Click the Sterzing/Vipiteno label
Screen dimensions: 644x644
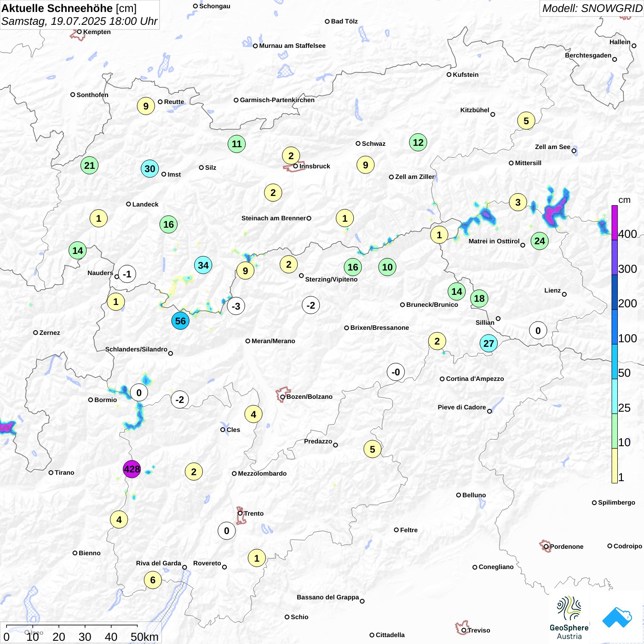[x=331, y=279]
